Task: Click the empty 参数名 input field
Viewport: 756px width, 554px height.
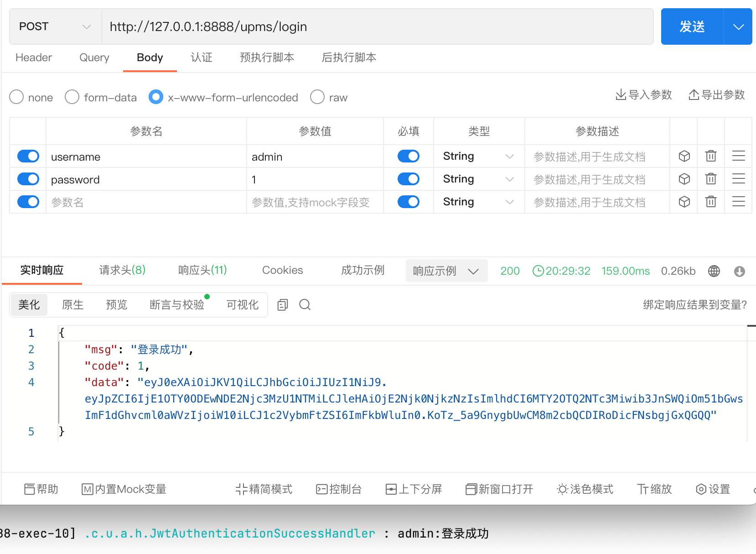Action: (x=146, y=202)
